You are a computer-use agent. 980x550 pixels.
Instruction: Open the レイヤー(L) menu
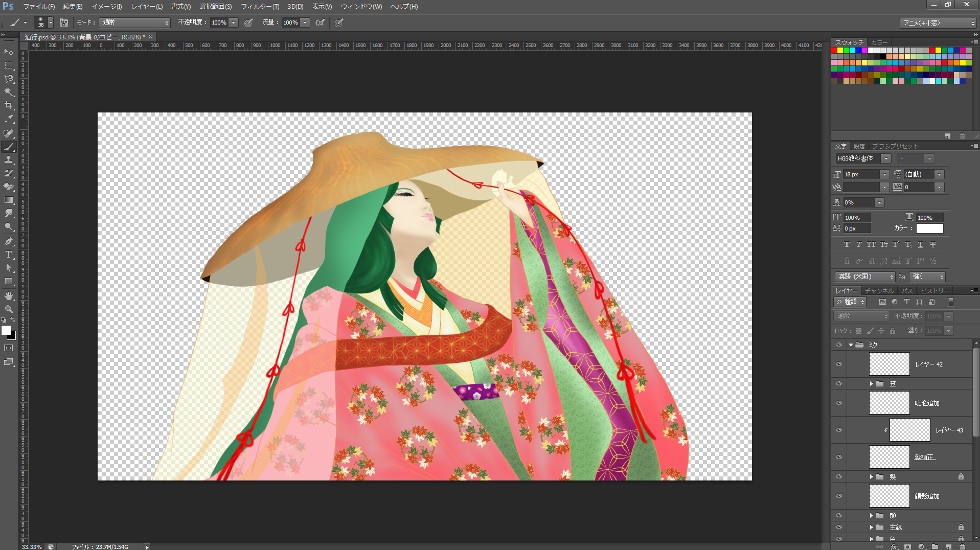point(147,7)
